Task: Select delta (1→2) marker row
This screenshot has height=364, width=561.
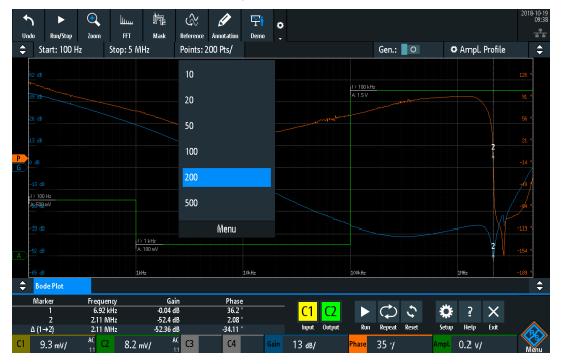Action: point(149,329)
